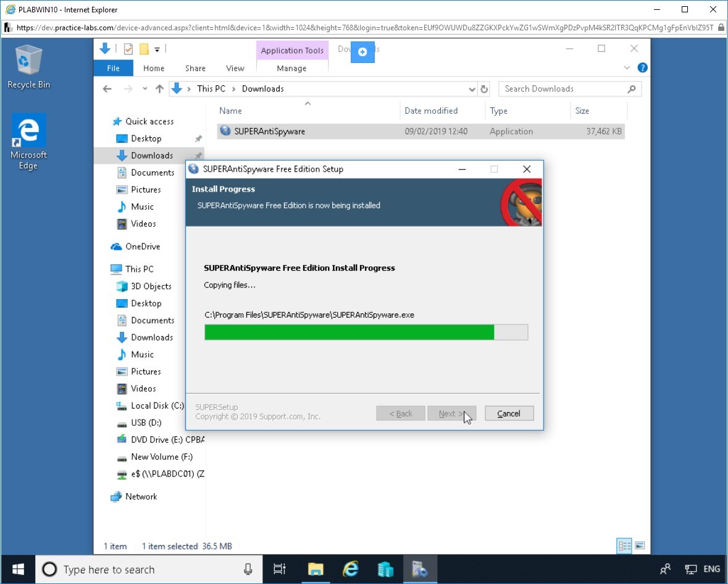Switch to large icons view layout
The width and height of the screenshot is (728, 584).
640,546
